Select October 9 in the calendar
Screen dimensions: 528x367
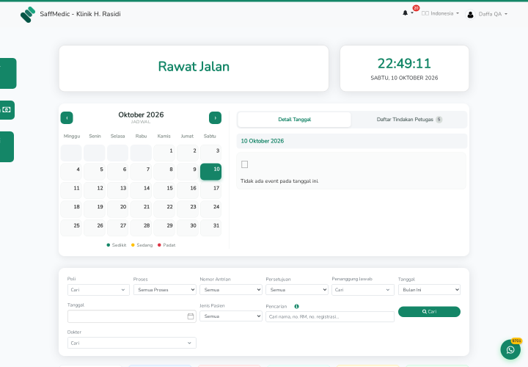(x=187, y=171)
